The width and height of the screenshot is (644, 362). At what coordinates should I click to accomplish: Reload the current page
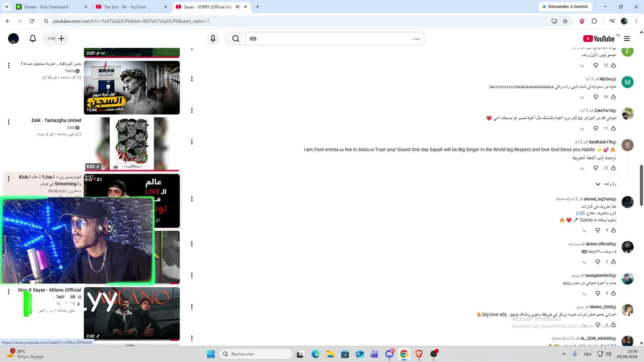click(32, 21)
